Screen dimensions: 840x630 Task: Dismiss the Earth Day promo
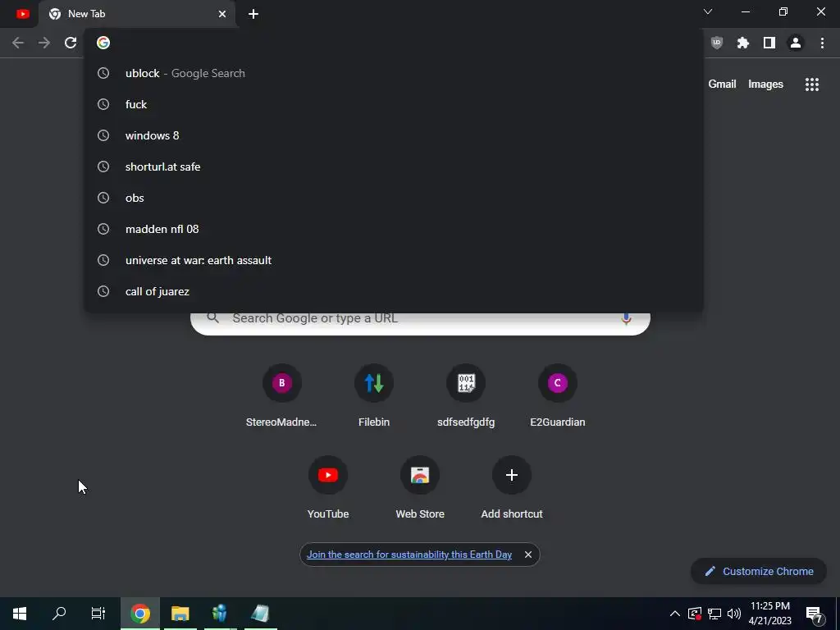click(x=527, y=555)
